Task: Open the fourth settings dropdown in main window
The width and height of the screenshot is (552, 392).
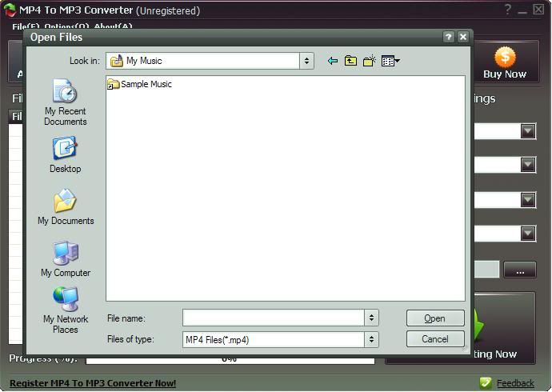Action: pos(528,234)
